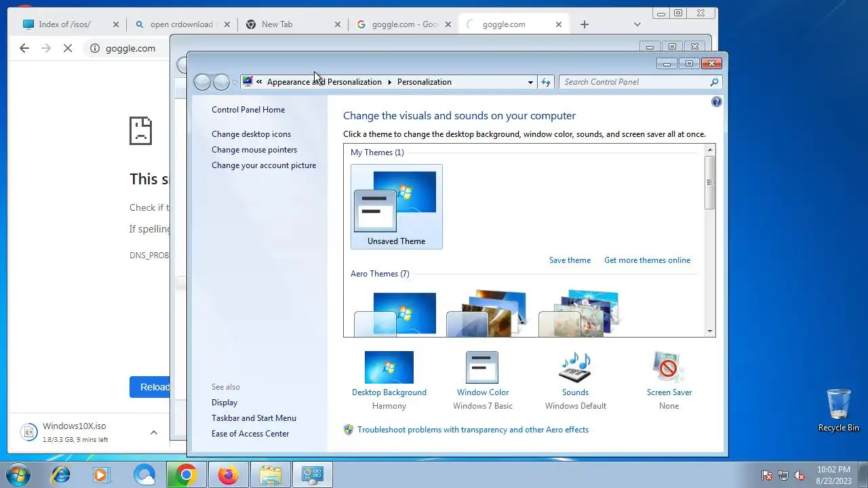Open the Sounds icon
This screenshot has width=868, height=488.
click(575, 367)
